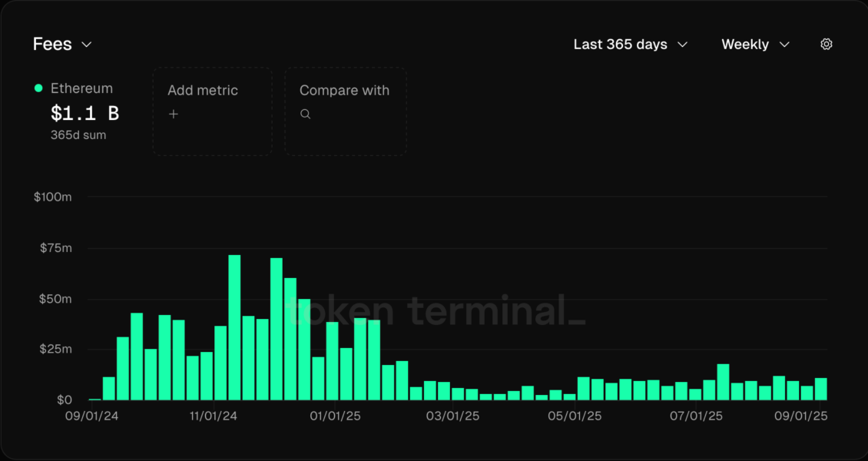Image resolution: width=868 pixels, height=461 pixels.
Task: Click the green Ethereum legend dot
Action: (x=38, y=88)
